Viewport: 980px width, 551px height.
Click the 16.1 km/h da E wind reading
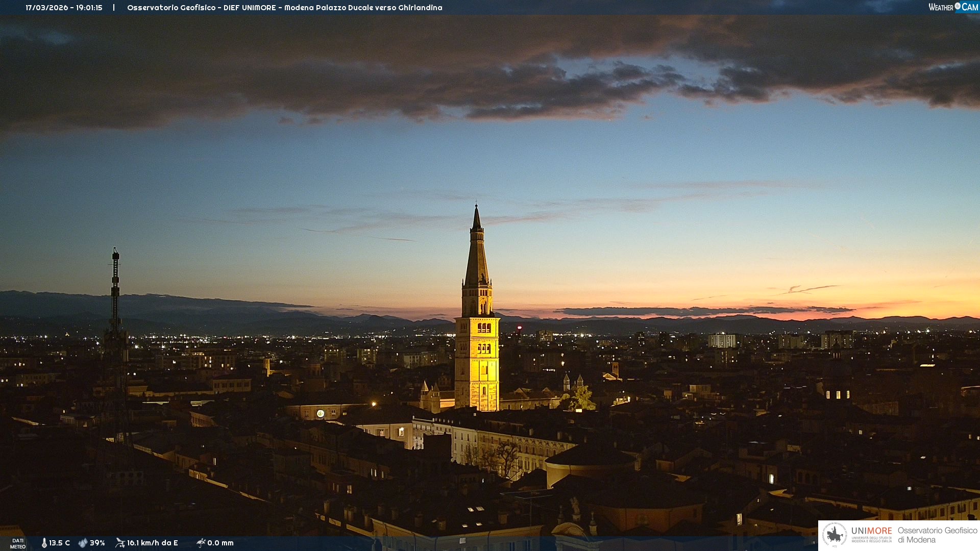[152, 543]
